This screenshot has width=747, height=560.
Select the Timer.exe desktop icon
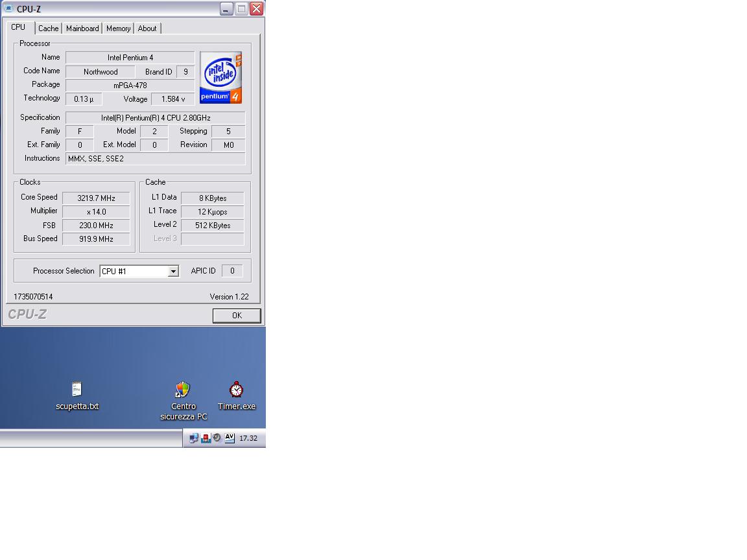[236, 395]
